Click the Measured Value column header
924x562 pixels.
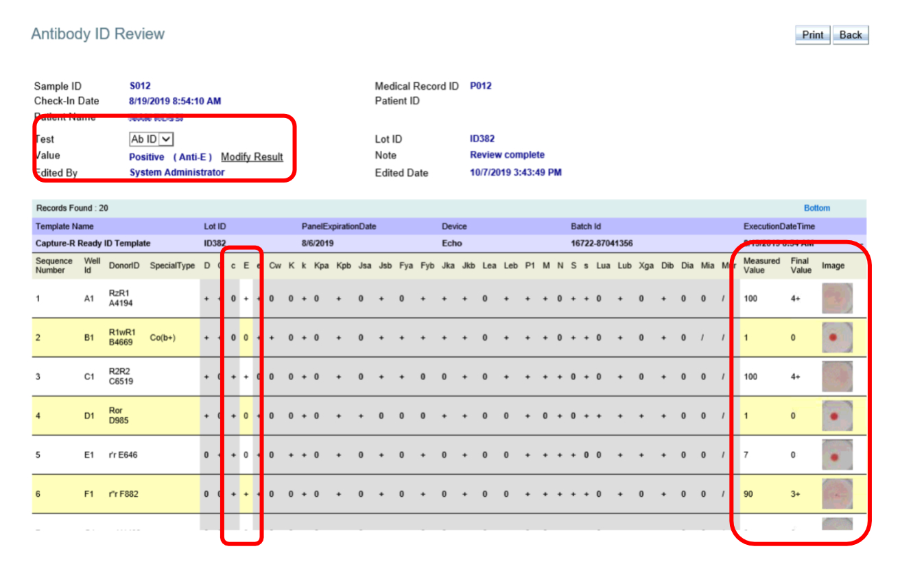click(761, 266)
